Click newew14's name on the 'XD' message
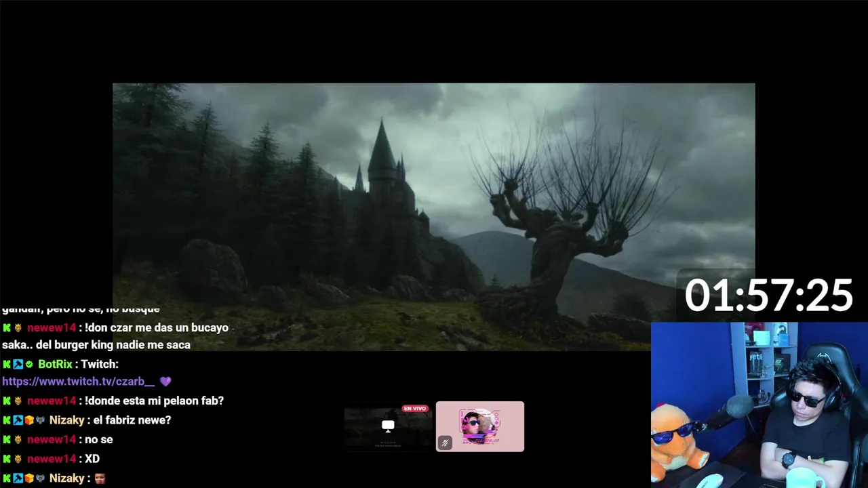The height and width of the screenshot is (488, 868). [52, 459]
